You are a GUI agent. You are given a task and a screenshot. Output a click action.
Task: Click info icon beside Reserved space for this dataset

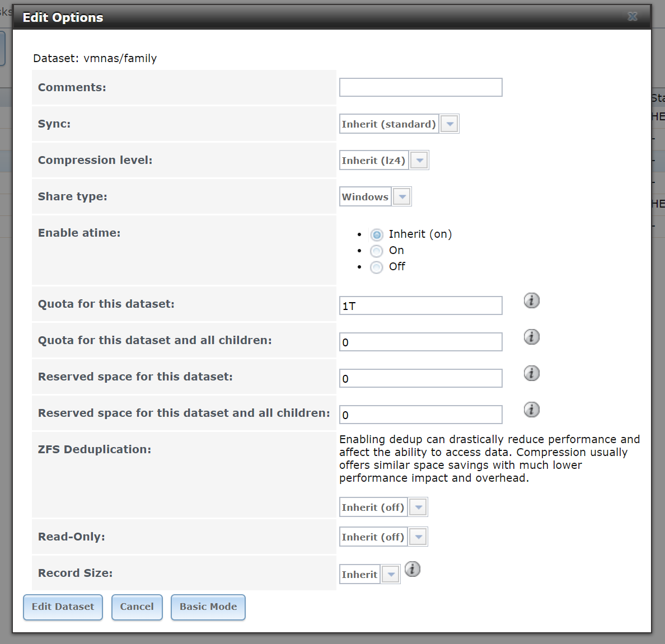point(531,373)
